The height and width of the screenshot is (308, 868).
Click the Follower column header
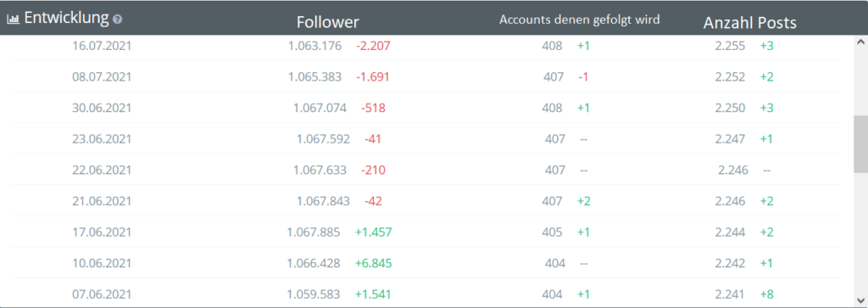(328, 22)
